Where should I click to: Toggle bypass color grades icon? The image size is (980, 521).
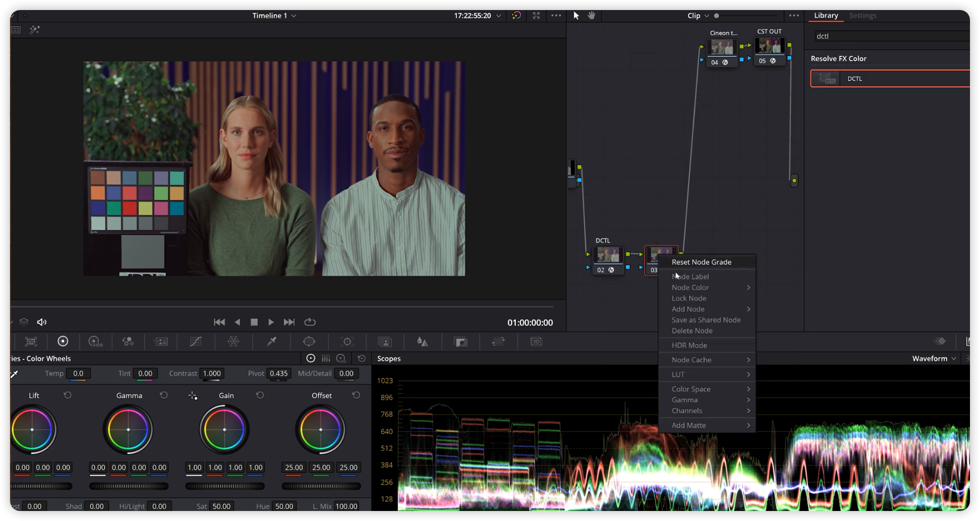pyautogui.click(x=517, y=16)
